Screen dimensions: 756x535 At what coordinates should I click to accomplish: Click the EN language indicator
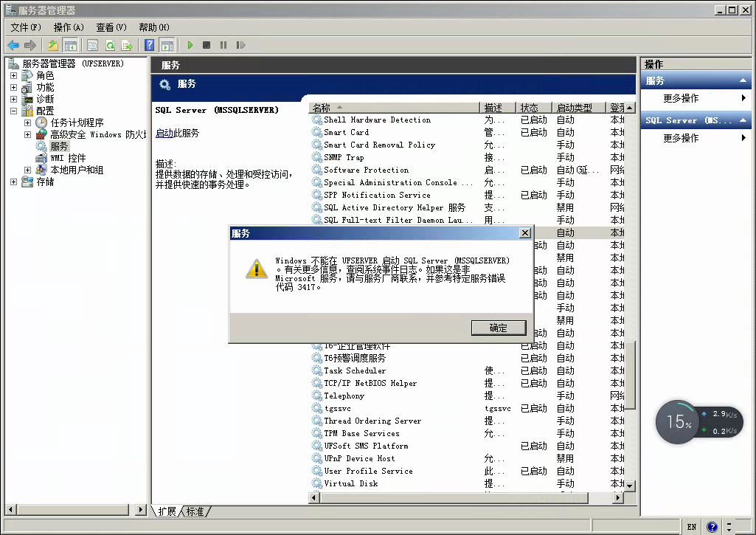692,527
